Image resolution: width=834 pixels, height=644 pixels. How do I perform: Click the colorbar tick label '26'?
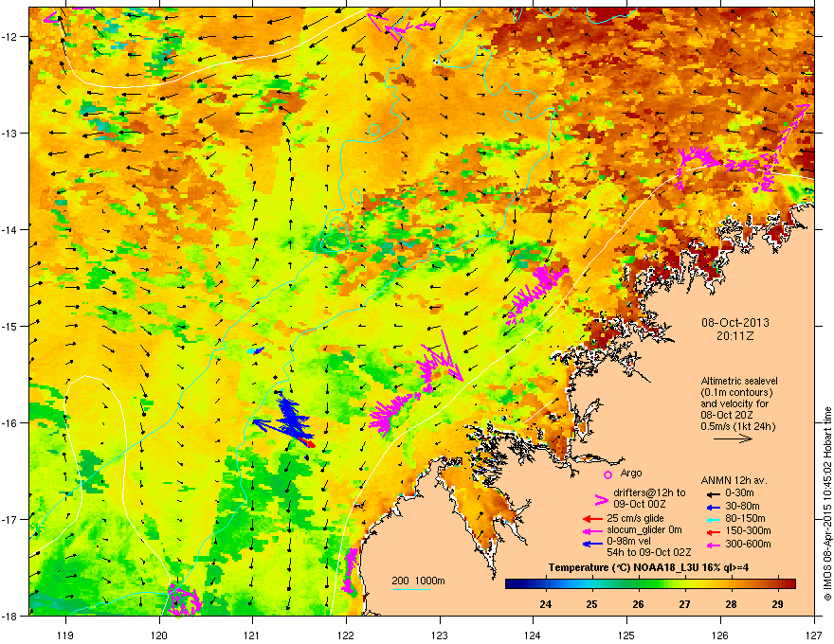click(638, 604)
